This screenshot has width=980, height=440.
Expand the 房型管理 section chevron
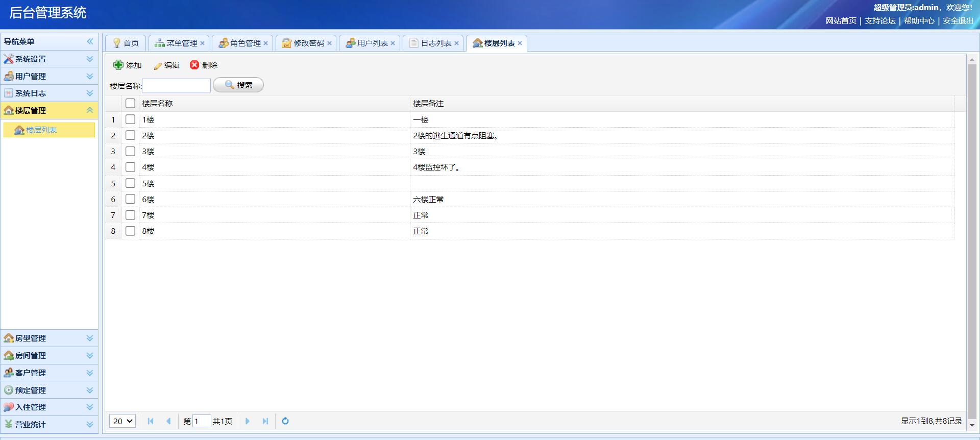pyautogui.click(x=90, y=338)
